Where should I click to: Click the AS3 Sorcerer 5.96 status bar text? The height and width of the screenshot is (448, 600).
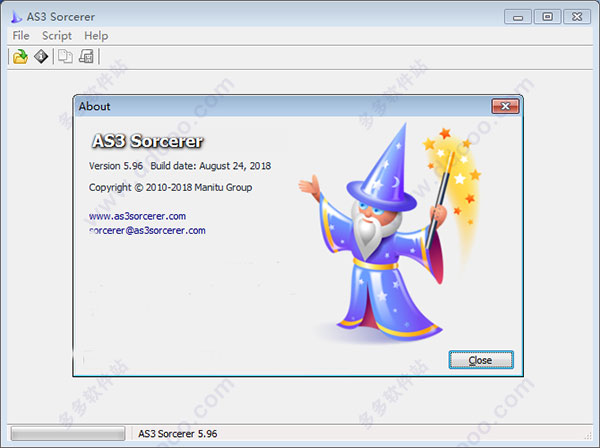[178, 433]
